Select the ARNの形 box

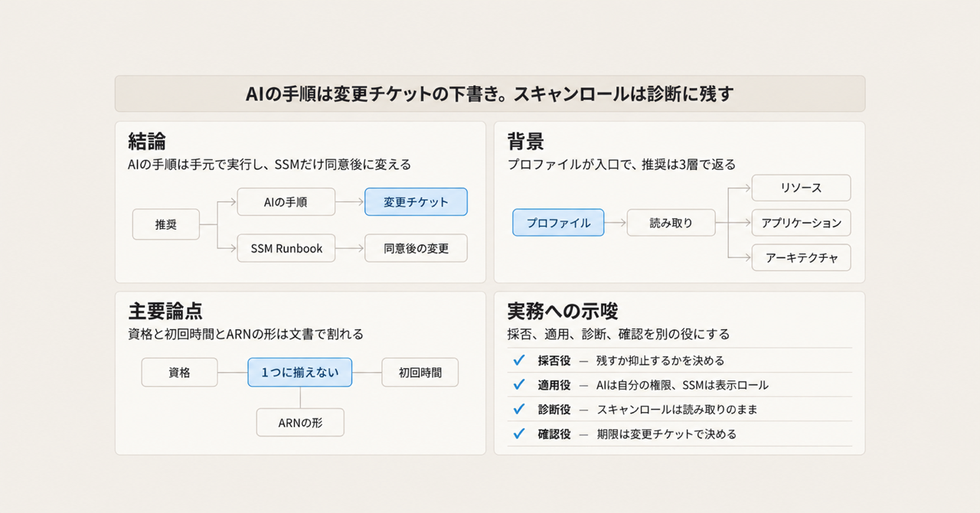pos(300,422)
